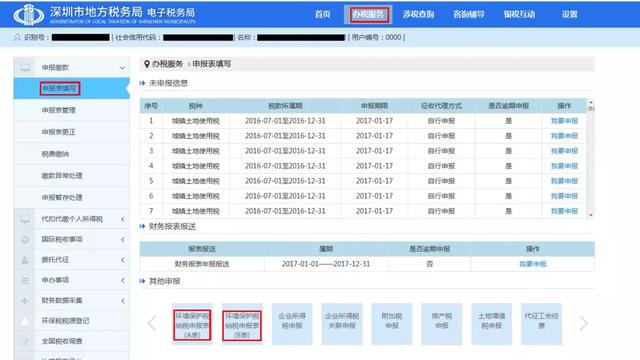Expand 申办事项 using its chevron

[x=123, y=280]
